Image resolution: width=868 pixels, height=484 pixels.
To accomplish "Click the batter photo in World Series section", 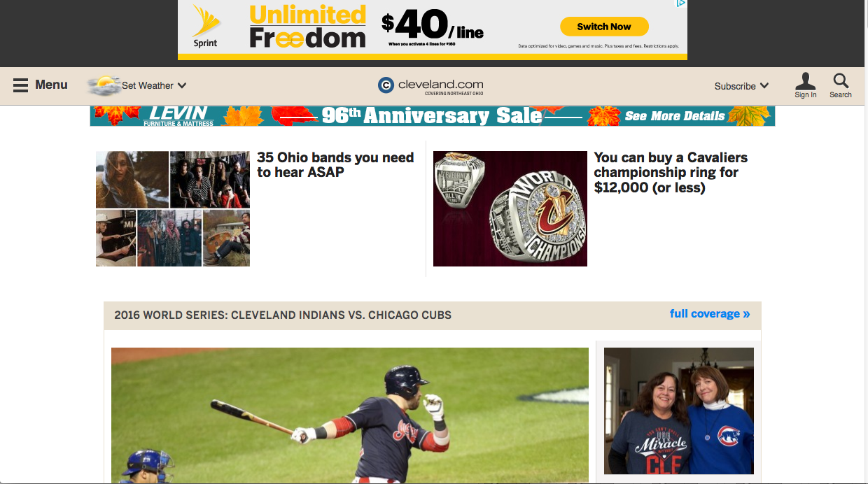I will pyautogui.click(x=350, y=415).
